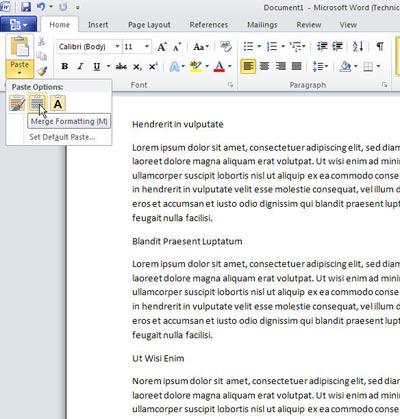Switch to the View tab

pyautogui.click(x=348, y=25)
